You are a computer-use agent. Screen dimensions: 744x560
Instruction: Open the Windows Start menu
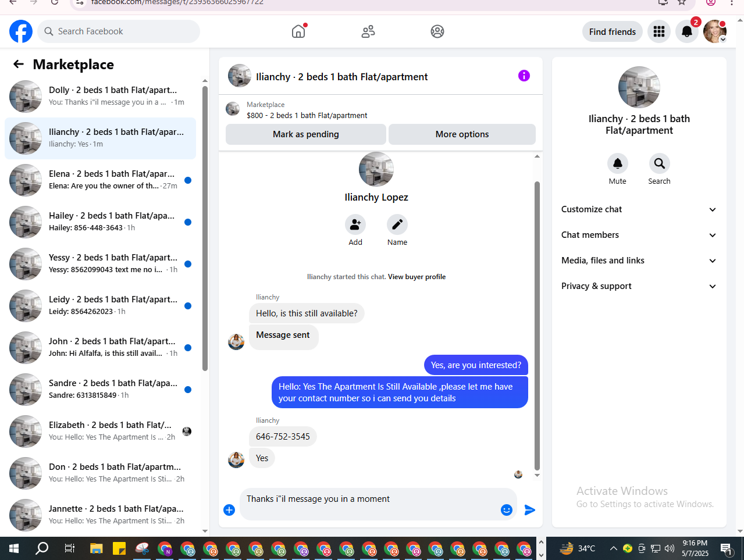(x=14, y=548)
